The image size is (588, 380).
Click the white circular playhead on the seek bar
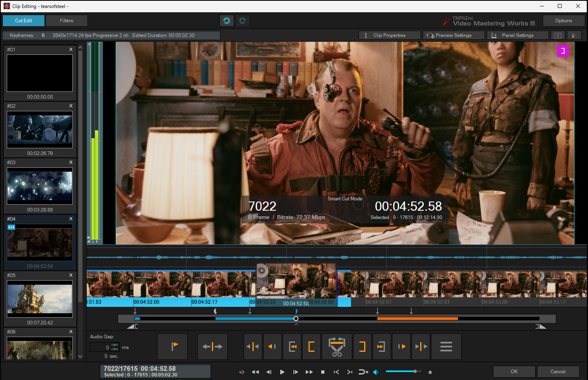tap(296, 318)
